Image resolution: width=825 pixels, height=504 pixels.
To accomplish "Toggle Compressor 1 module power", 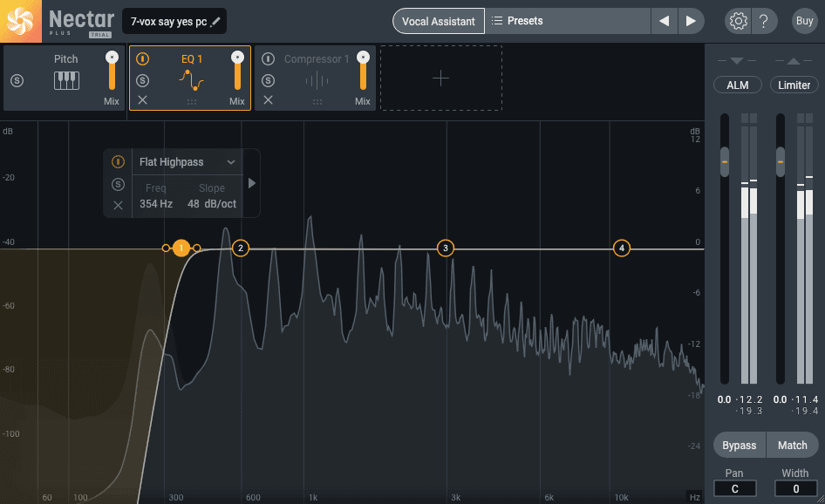I will tap(268, 59).
